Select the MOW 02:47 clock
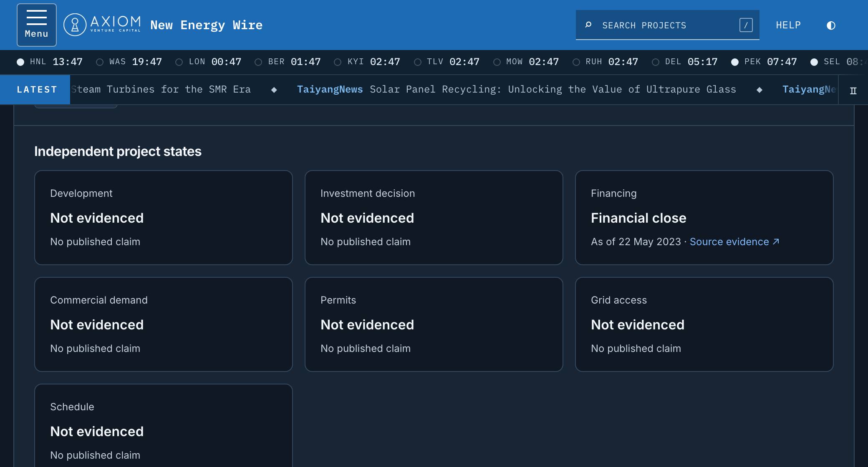Image resolution: width=868 pixels, height=467 pixels. 526,62
